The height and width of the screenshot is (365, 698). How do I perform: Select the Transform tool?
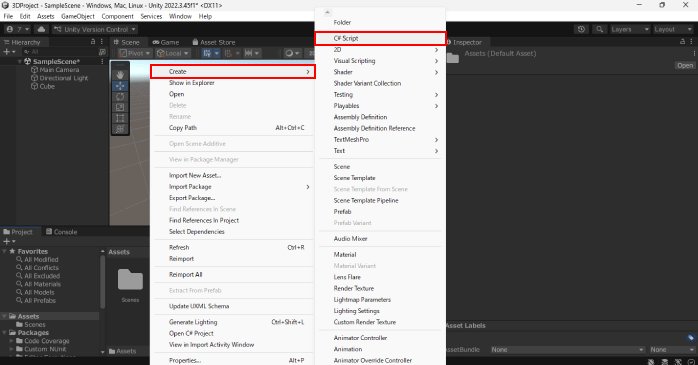[120, 129]
